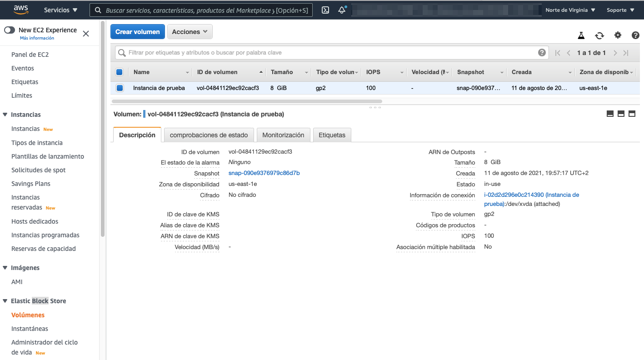Image resolution: width=644 pixels, height=360 pixels.
Task: Open Tipos de instancia
Action: coord(37,143)
